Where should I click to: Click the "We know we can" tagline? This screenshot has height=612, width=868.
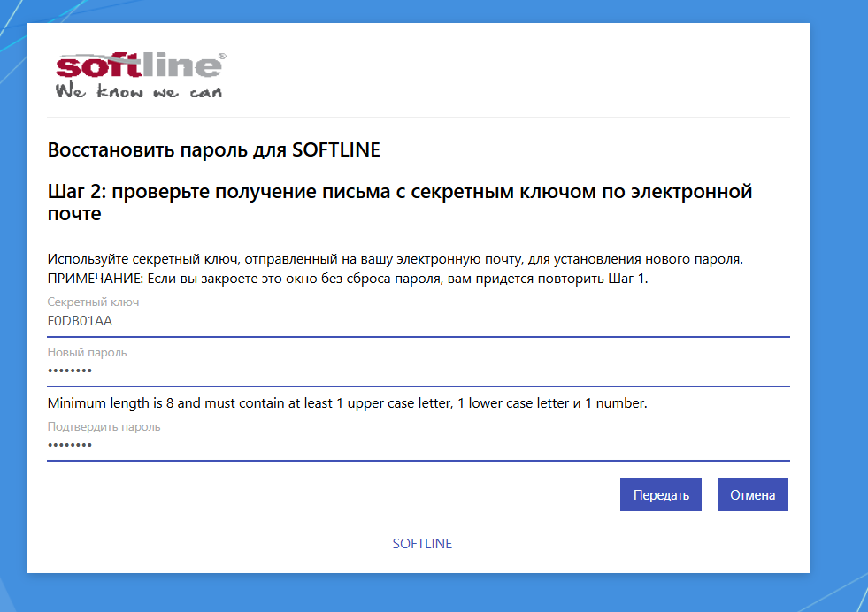click(139, 92)
